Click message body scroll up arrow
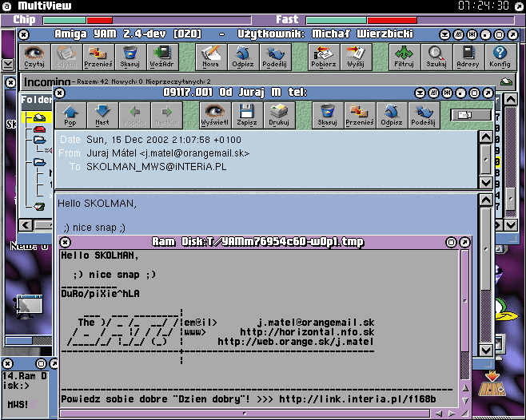The height and width of the screenshot is (420, 526). tap(486, 200)
